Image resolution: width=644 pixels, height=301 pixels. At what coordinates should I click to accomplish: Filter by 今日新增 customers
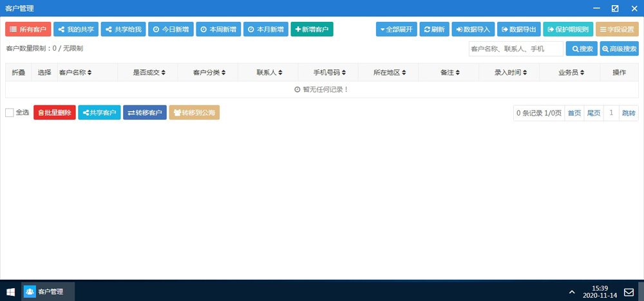pos(171,30)
